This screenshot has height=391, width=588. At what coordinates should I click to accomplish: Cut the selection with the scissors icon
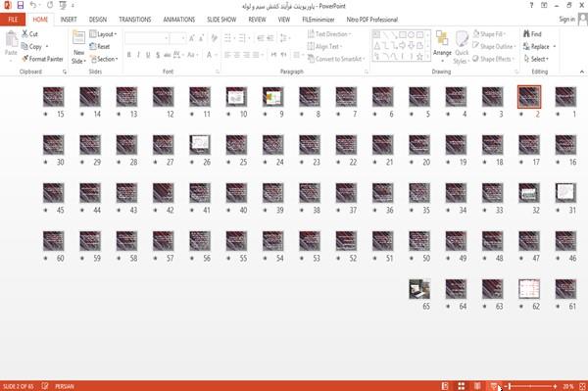point(25,33)
